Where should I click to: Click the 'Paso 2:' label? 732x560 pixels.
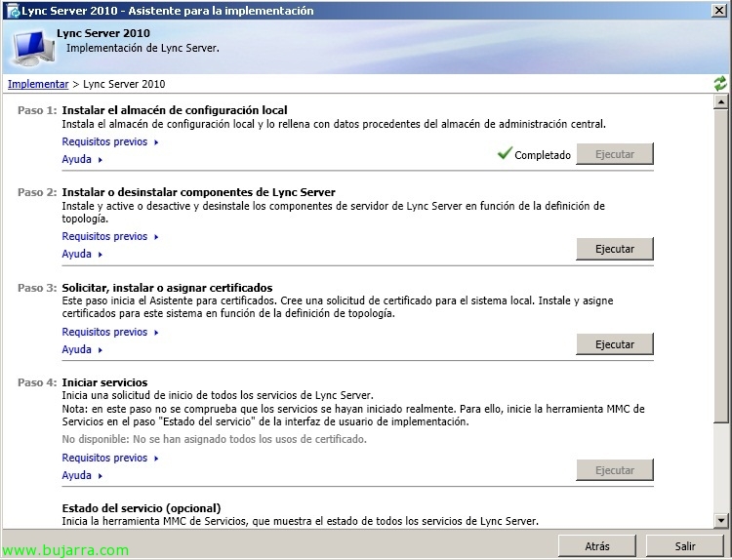point(37,192)
